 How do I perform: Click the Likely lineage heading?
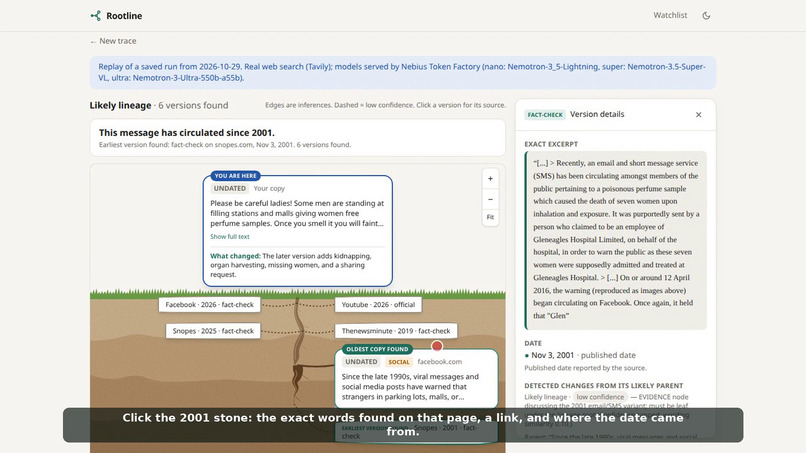click(120, 105)
